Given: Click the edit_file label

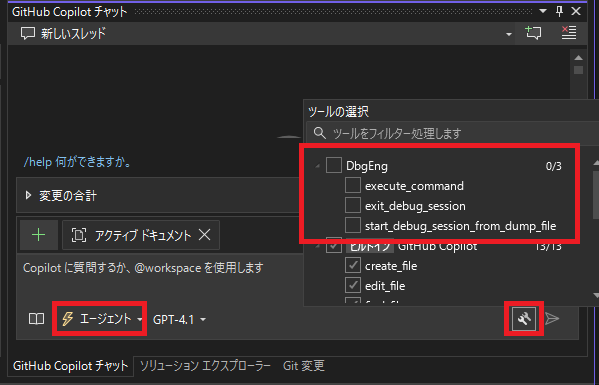Looking at the screenshot, I should (385, 286).
